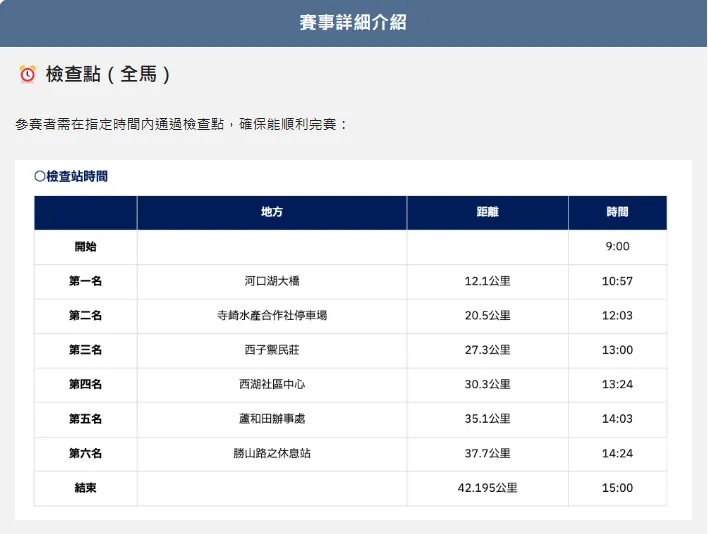
Task: Select the 第四名 row label
Action: (85, 385)
